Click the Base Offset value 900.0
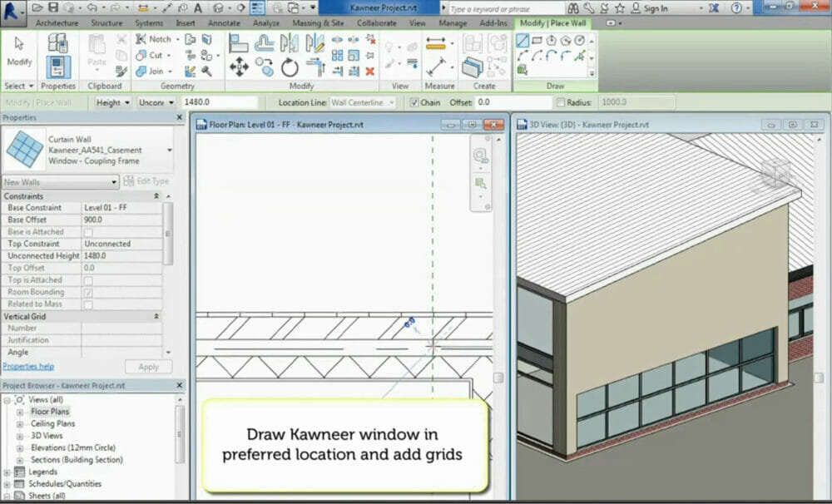 pyautogui.click(x=121, y=220)
